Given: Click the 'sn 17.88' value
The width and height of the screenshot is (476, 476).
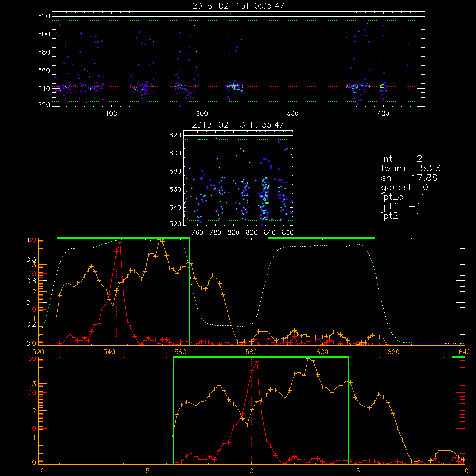Looking at the screenshot, I should (x=409, y=178).
